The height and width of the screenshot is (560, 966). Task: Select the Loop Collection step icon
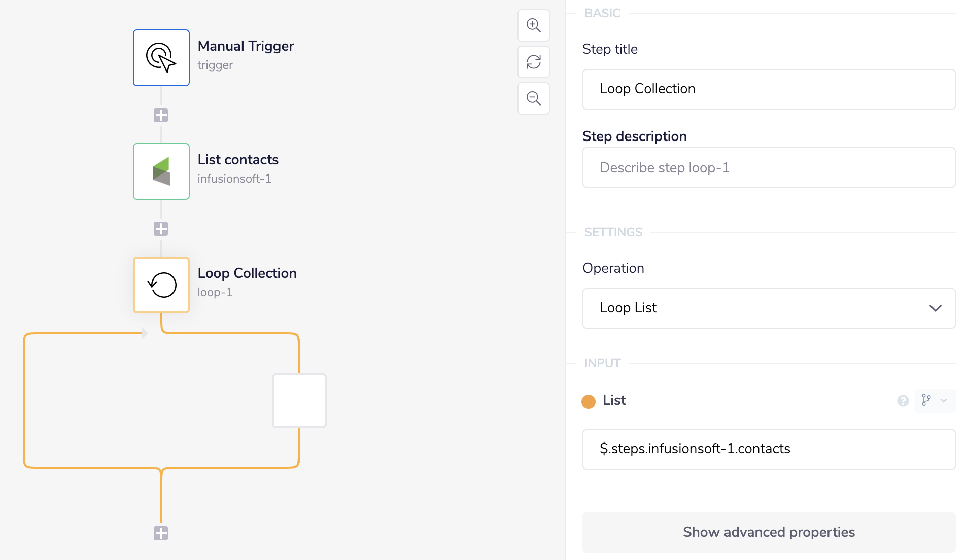[x=161, y=285]
